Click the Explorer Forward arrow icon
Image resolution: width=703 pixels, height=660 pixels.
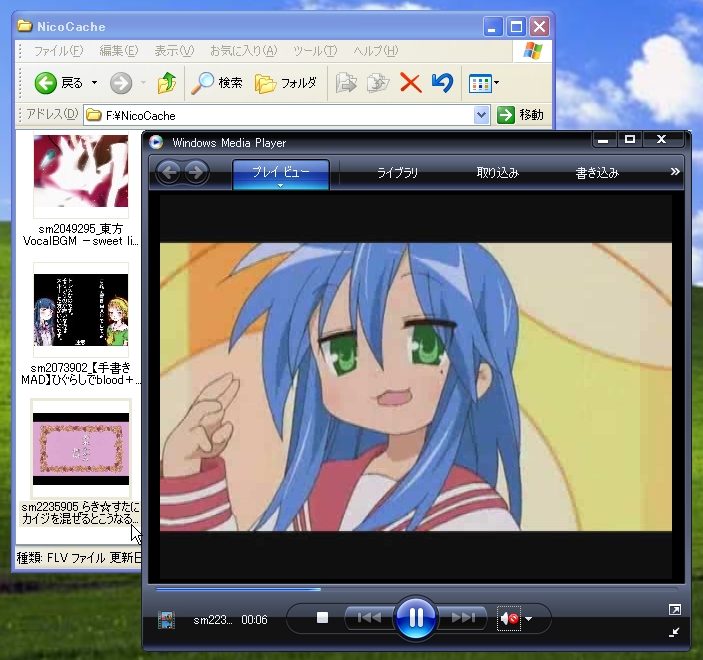tap(121, 83)
